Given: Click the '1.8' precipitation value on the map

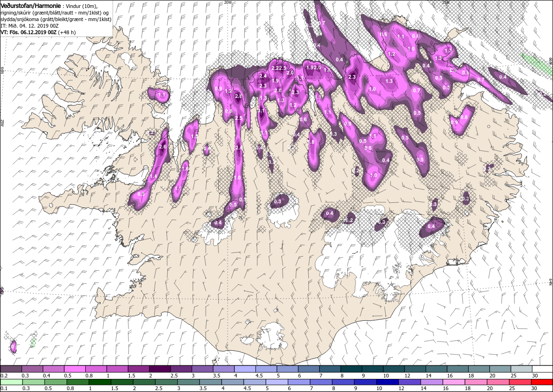Looking at the screenshot, I should click(311, 142).
